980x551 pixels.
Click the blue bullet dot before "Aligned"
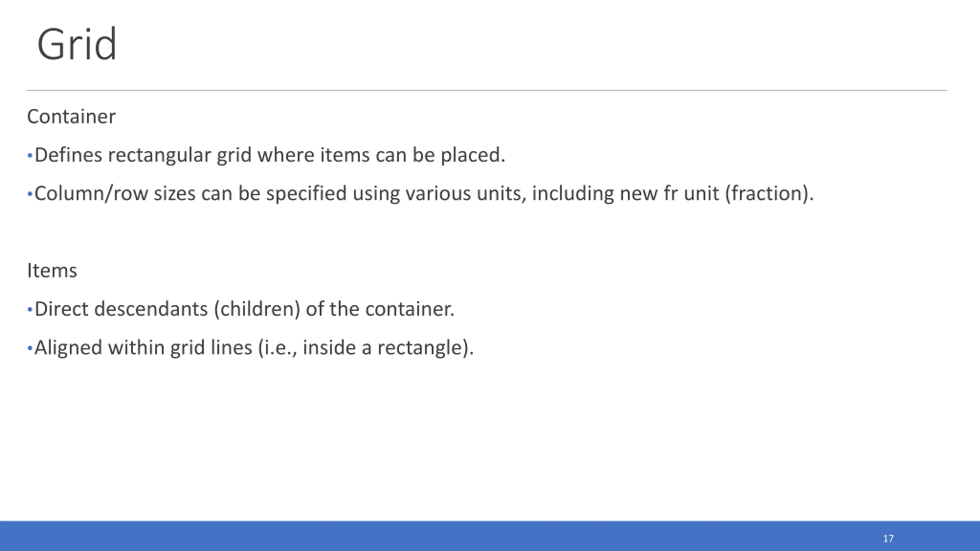click(30, 348)
